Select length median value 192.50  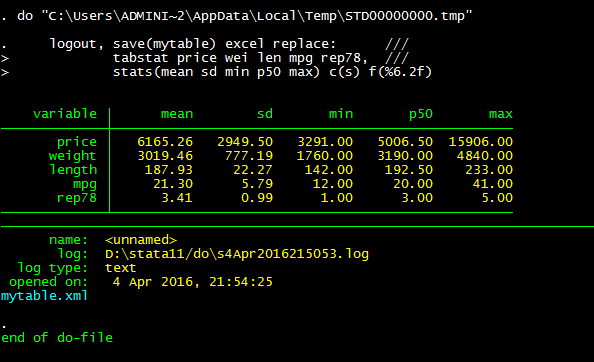[409, 170]
